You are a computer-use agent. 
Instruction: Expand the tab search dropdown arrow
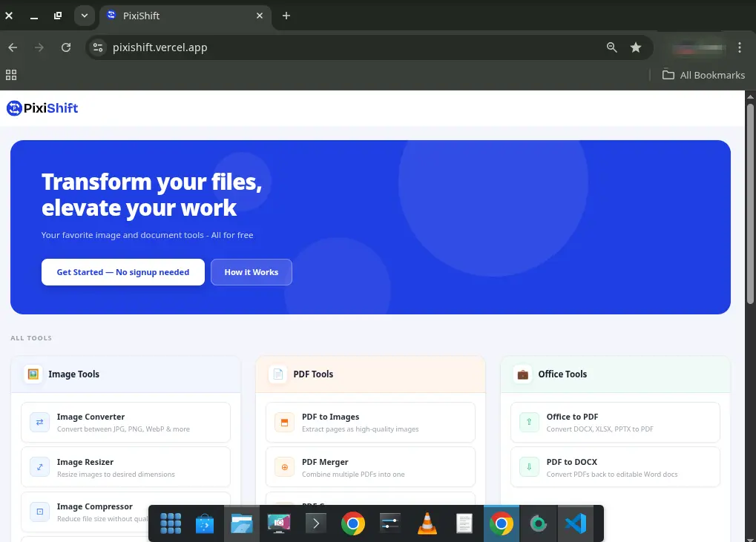pyautogui.click(x=85, y=16)
